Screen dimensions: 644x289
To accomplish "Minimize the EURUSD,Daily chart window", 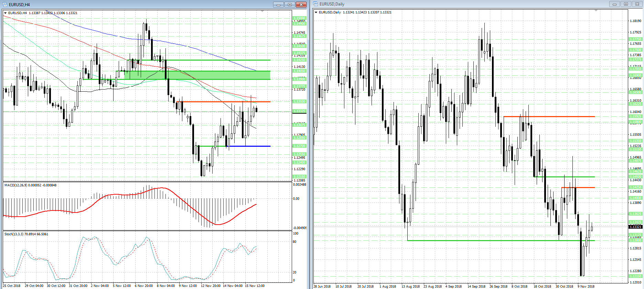I will tap(614, 4).
